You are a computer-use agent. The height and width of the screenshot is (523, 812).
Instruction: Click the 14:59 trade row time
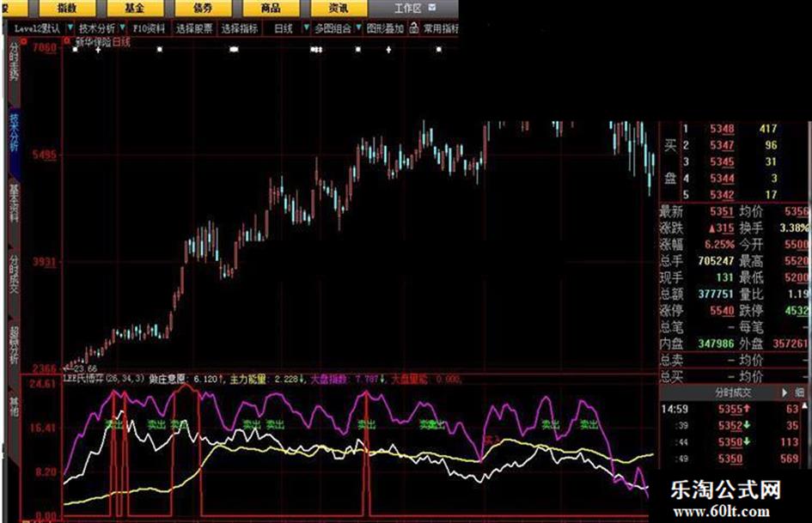(x=675, y=409)
